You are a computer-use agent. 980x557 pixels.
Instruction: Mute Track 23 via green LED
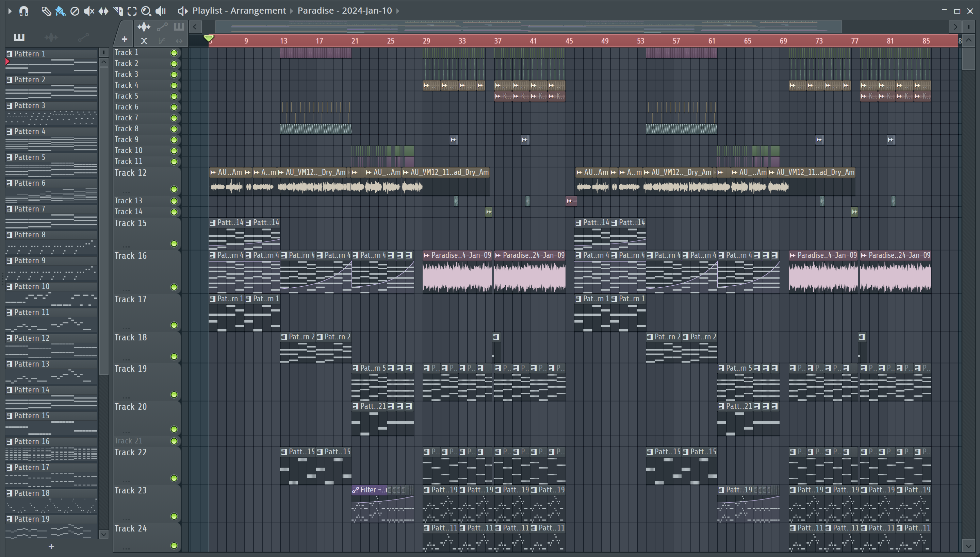(174, 517)
